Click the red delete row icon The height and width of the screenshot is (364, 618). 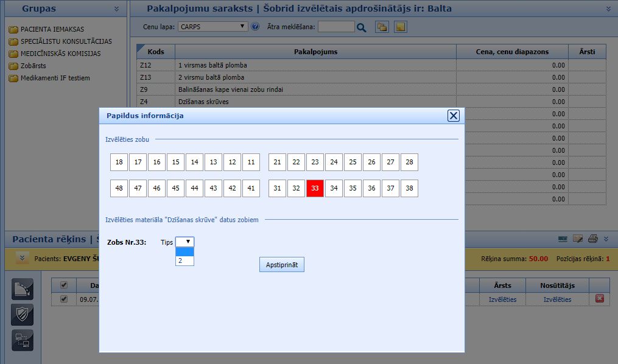pos(599,299)
